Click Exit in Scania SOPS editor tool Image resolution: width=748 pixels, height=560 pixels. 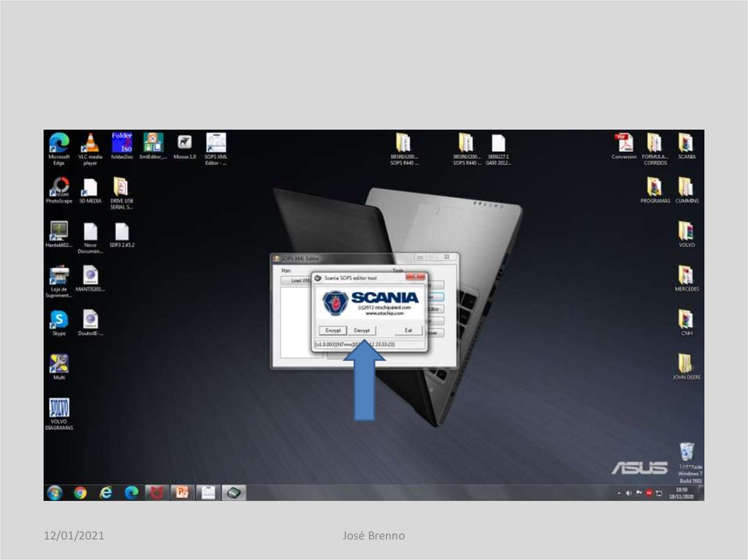coord(408,331)
